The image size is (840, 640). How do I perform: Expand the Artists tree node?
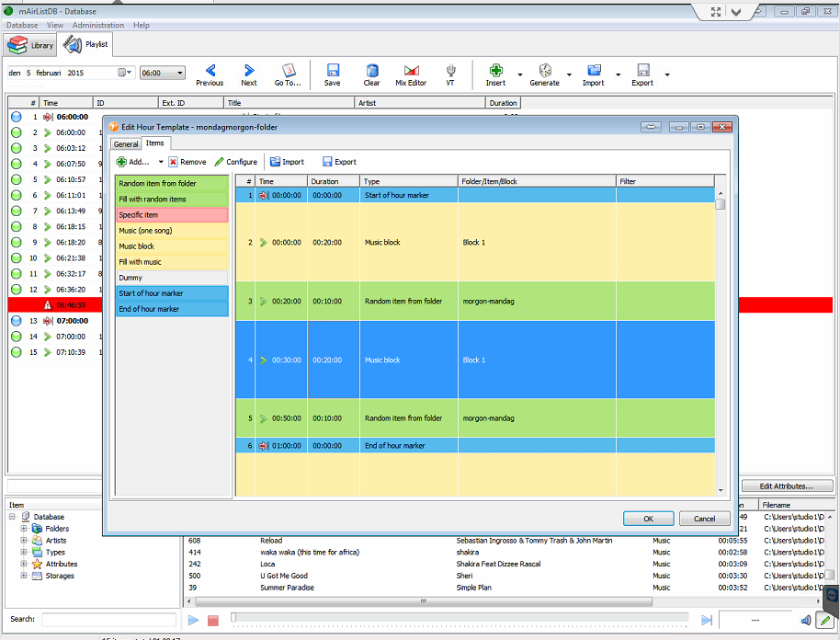[24, 541]
